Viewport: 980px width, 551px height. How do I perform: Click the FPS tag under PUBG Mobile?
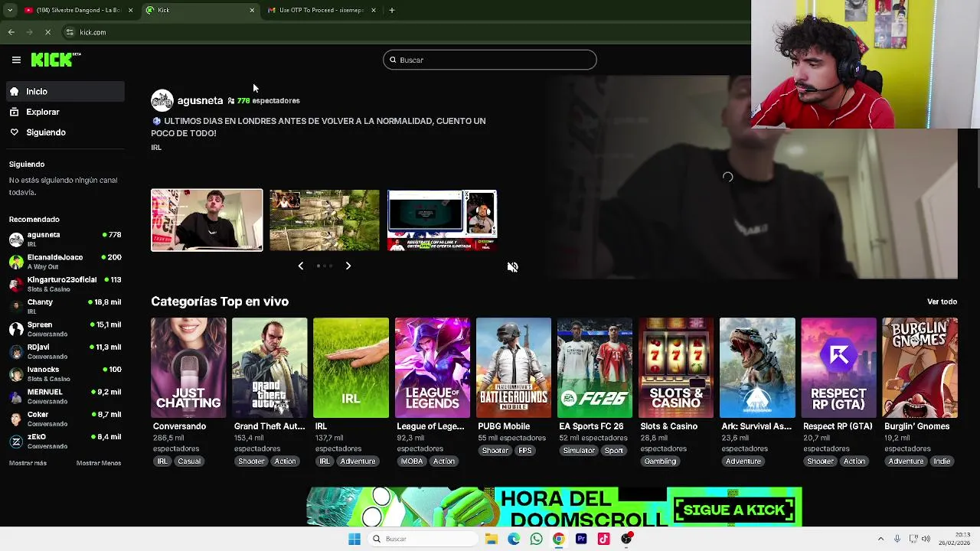coord(525,451)
